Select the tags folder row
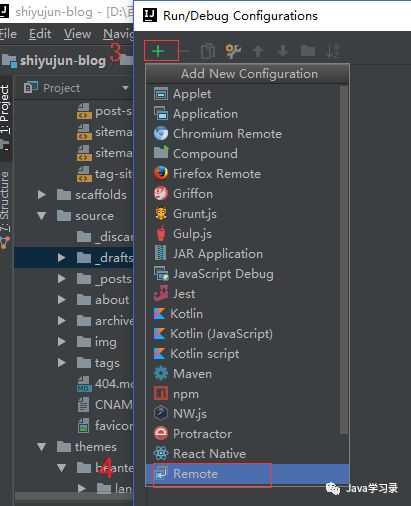 point(73,363)
